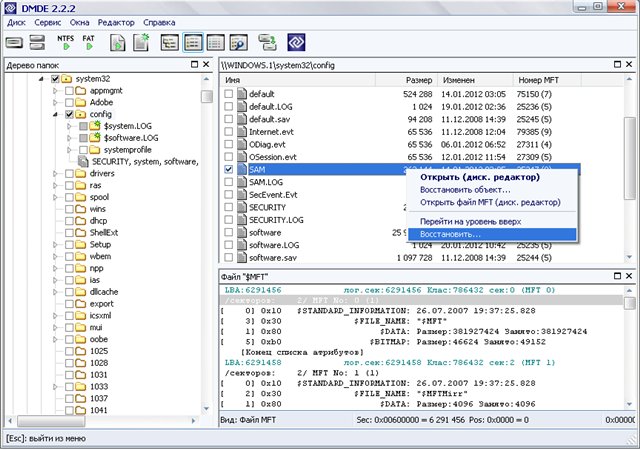Maximize the folder tree panel

[x=195, y=65]
